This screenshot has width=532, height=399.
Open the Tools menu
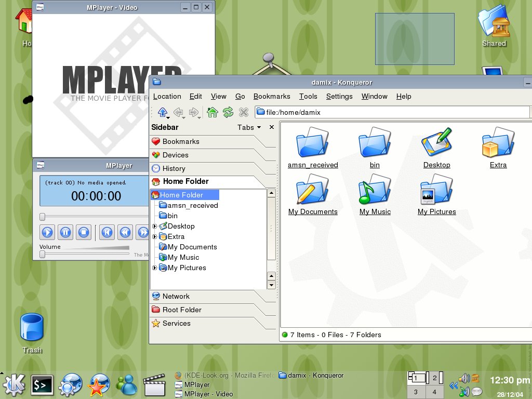pos(308,96)
